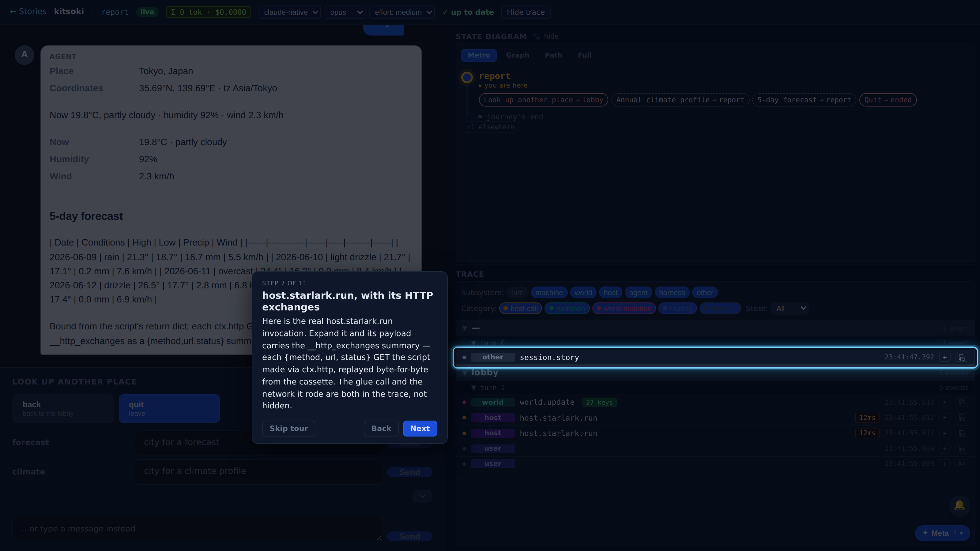Click the up to date status
The height and width of the screenshot is (551, 980).
pos(468,12)
